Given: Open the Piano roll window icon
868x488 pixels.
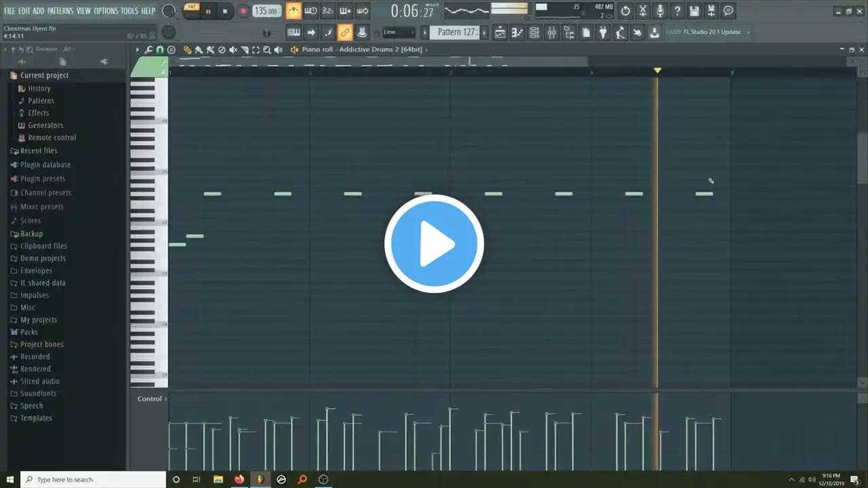Looking at the screenshot, I should (517, 32).
